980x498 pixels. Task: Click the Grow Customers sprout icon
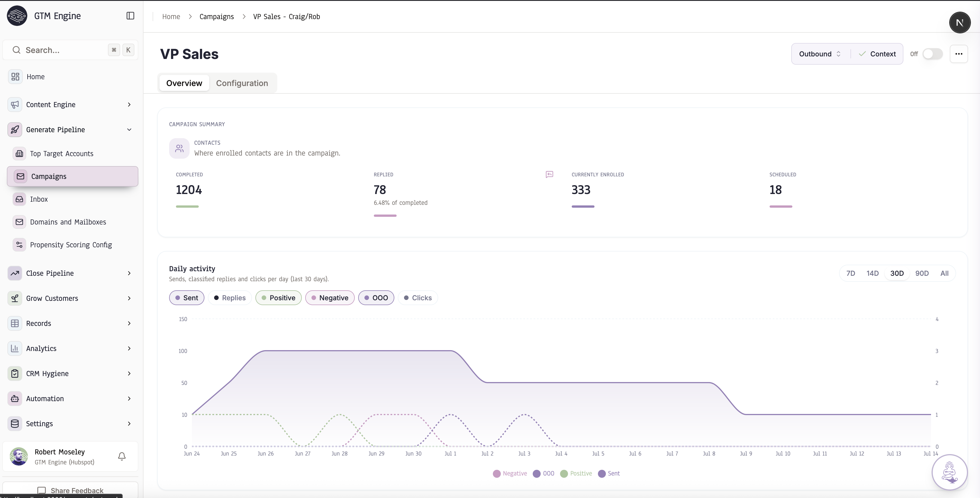(x=15, y=299)
